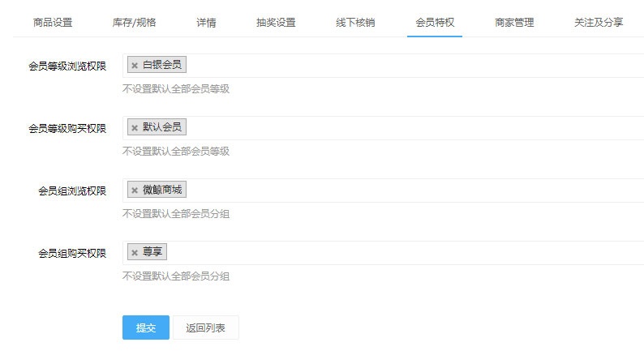644x351 pixels.
Task: Click the x on the 尊享 tag
Action: (135, 253)
